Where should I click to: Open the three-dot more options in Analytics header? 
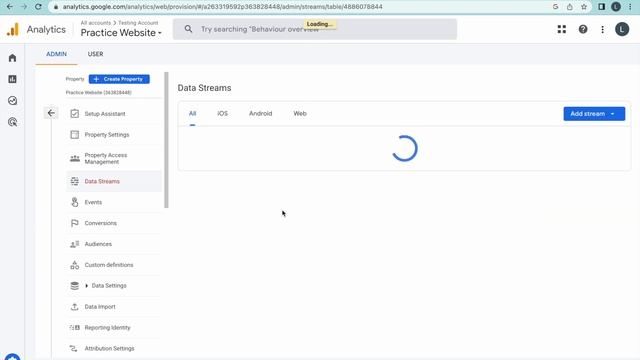(x=602, y=29)
